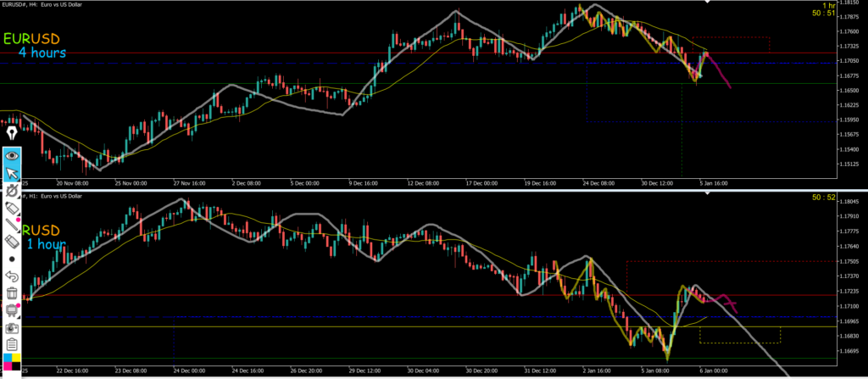
Task: Open the cyan-yellow-magenta color palette
Action: click(x=13, y=364)
